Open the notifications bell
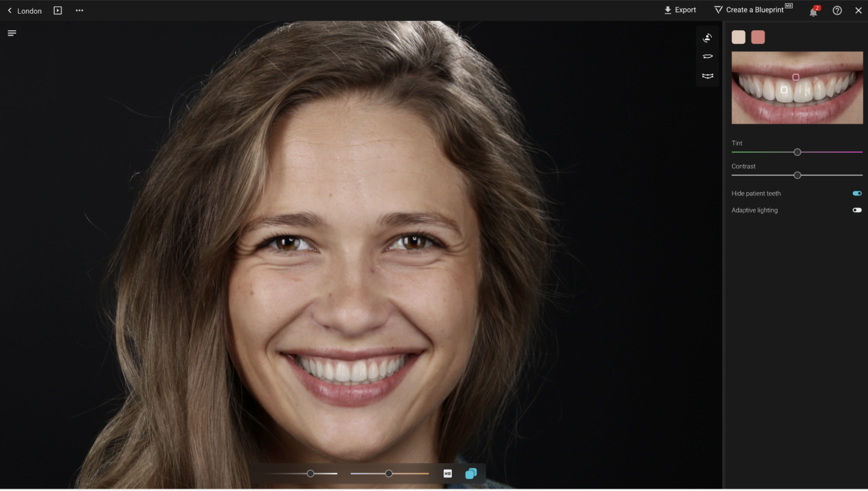Viewport: 868px width, 491px height. coord(813,12)
